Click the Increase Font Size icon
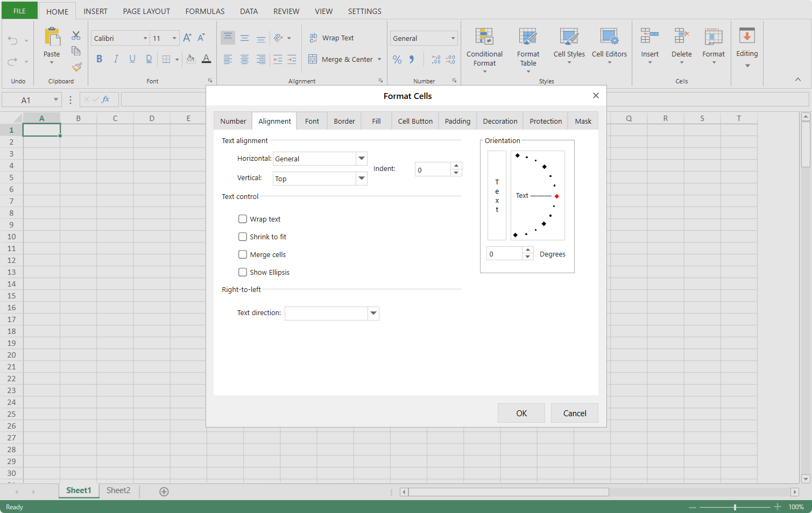 point(187,38)
